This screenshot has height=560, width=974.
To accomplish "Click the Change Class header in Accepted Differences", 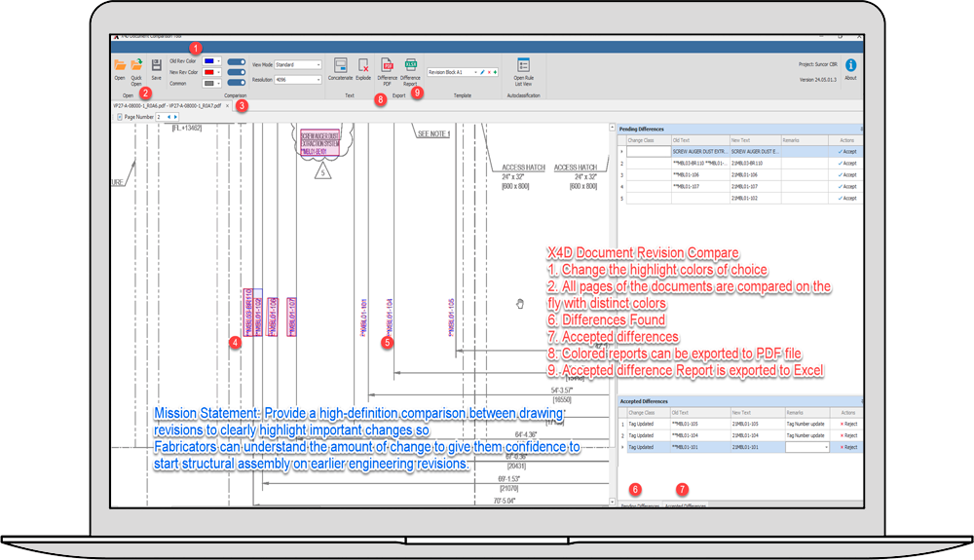I will (x=648, y=413).
